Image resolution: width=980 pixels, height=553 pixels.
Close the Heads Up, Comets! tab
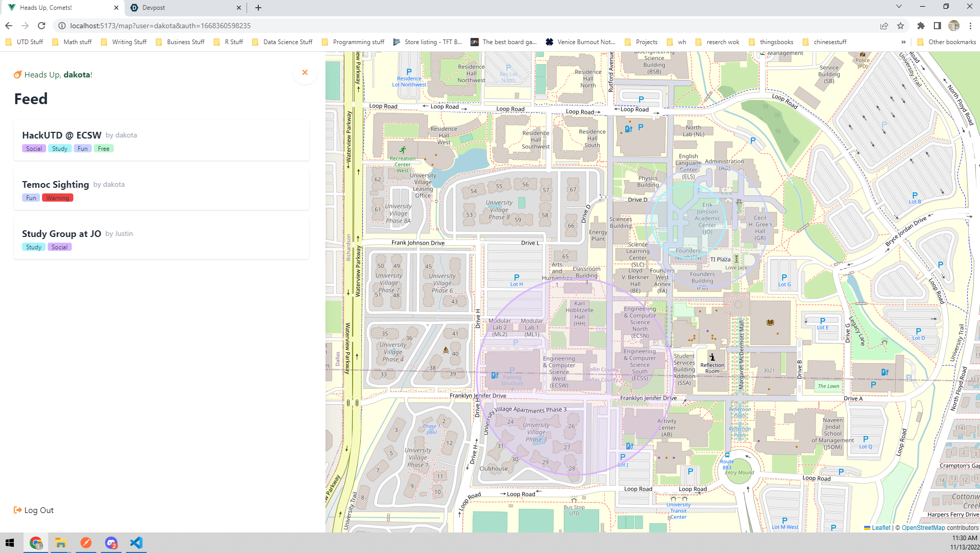116,8
